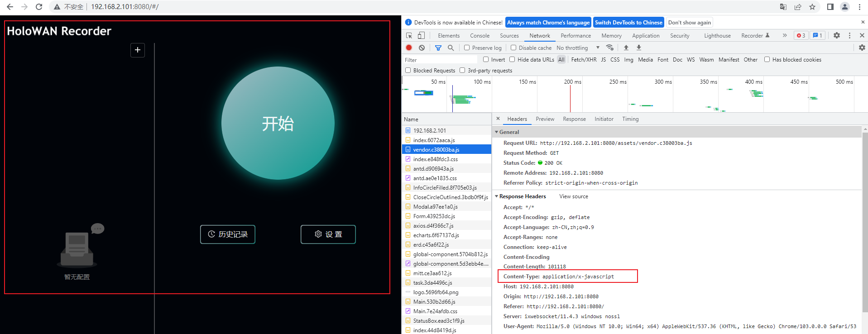Check the 3rd-party requests checkbox
The image size is (868, 334).
click(x=462, y=70)
